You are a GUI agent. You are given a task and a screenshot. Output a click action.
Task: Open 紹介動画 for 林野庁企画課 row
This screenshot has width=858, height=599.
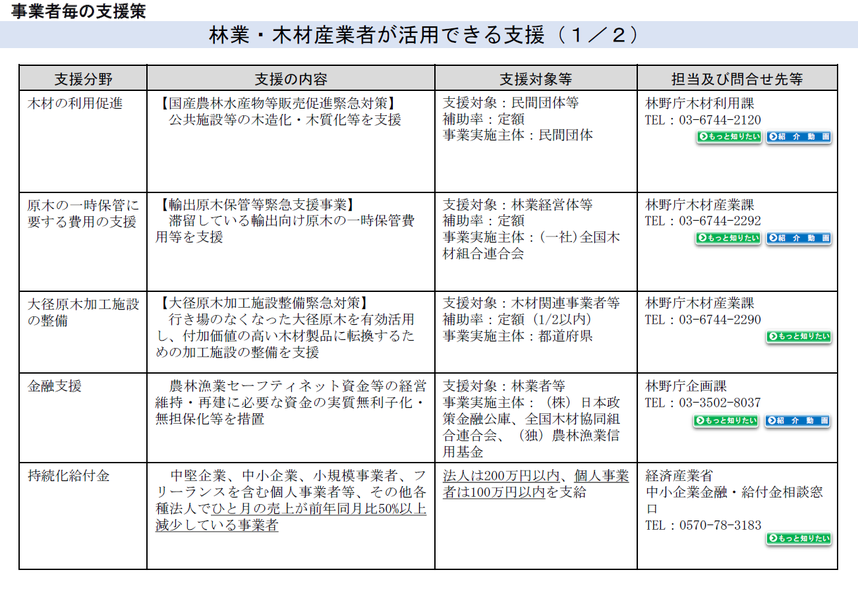798,421
